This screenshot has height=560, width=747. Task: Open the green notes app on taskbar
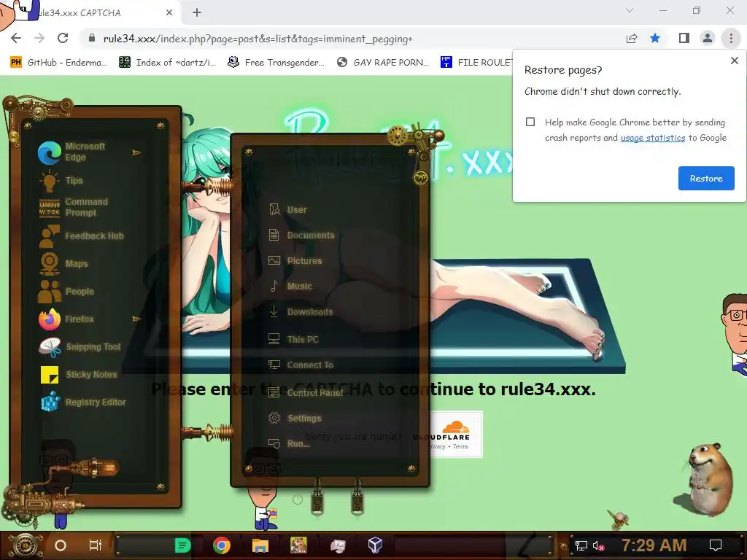[182, 545]
